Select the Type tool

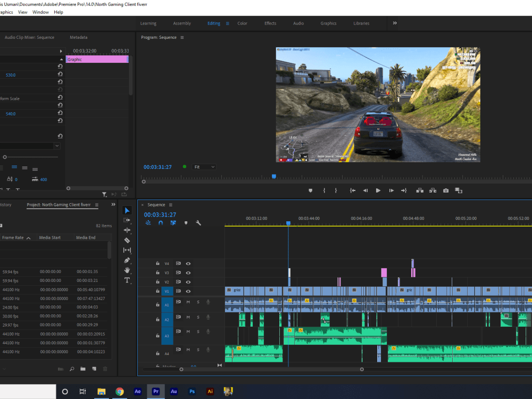127,280
